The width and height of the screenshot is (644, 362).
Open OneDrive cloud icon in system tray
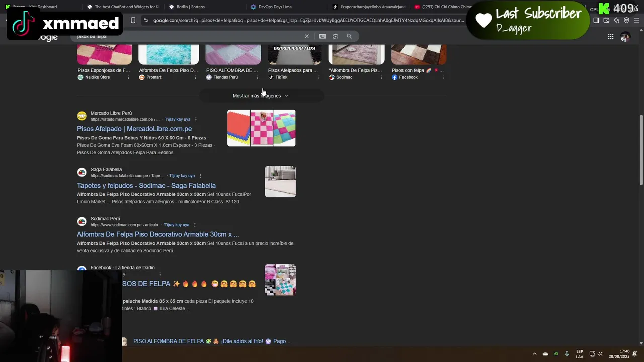point(545,354)
